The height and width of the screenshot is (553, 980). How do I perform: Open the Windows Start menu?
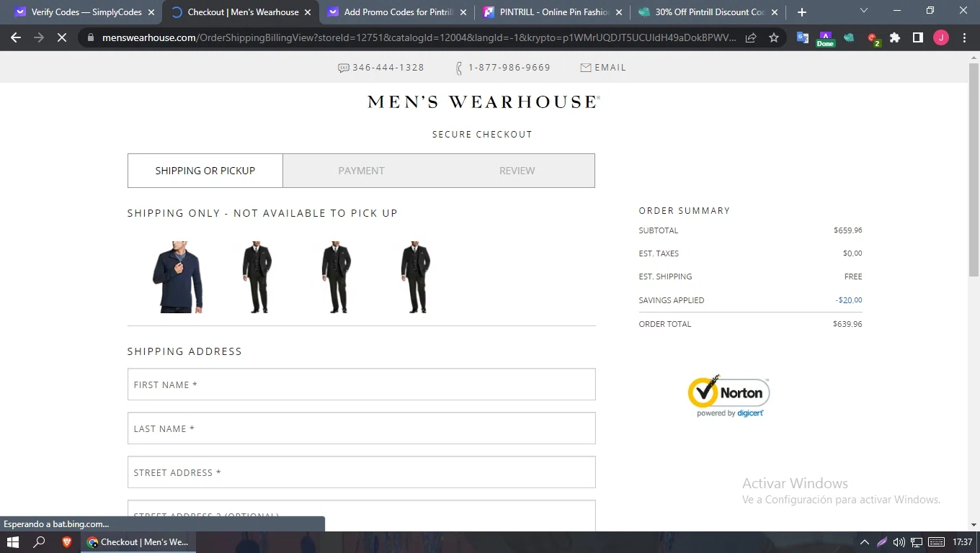coord(12,542)
